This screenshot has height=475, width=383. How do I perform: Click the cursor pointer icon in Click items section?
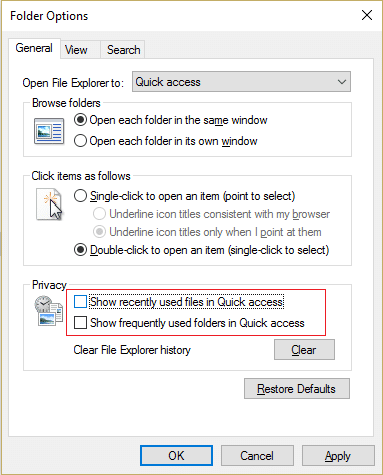50,205
